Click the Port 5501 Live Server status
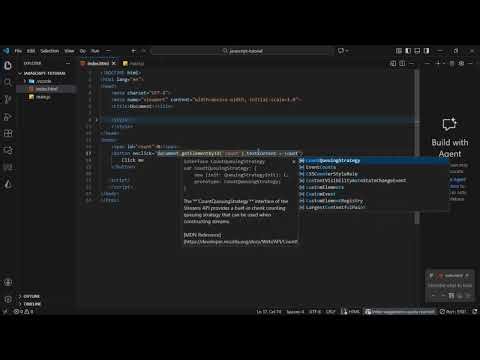 453,312
